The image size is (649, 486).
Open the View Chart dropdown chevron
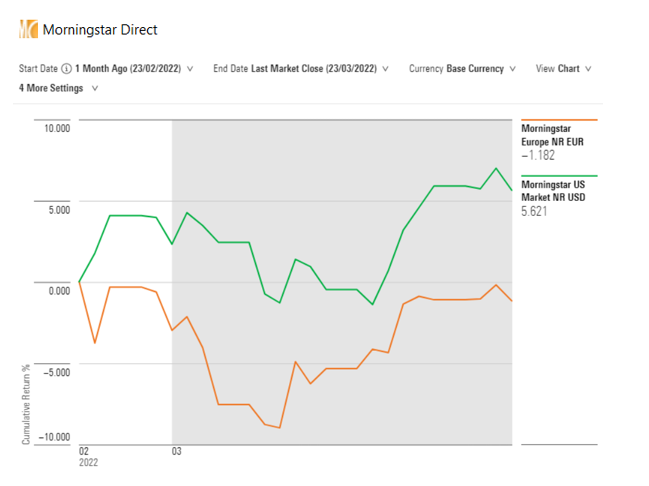588,69
